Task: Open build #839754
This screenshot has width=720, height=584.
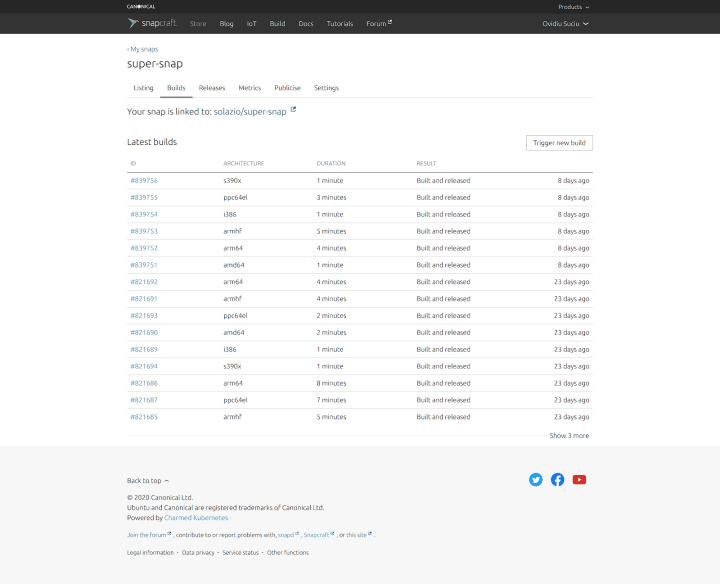Action: 144,214
